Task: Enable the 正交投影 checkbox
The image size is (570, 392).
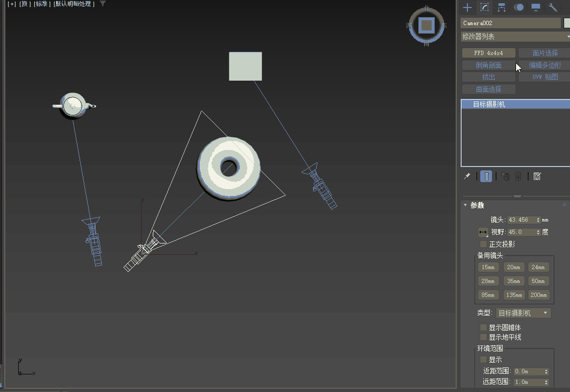Action: (x=483, y=244)
